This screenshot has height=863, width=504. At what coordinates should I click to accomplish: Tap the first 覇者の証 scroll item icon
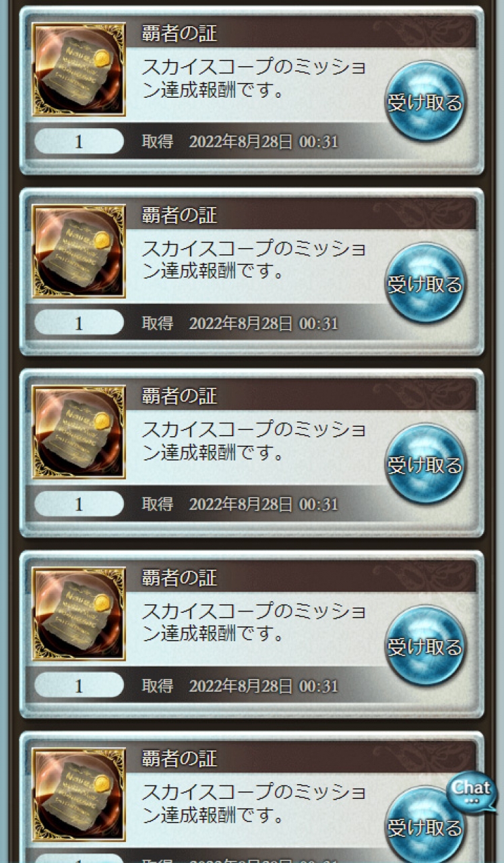(x=79, y=69)
